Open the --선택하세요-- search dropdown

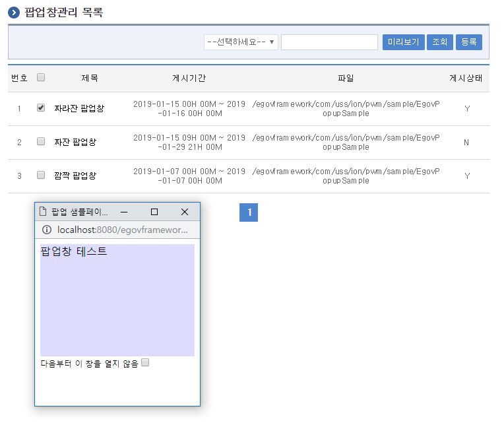click(x=241, y=42)
